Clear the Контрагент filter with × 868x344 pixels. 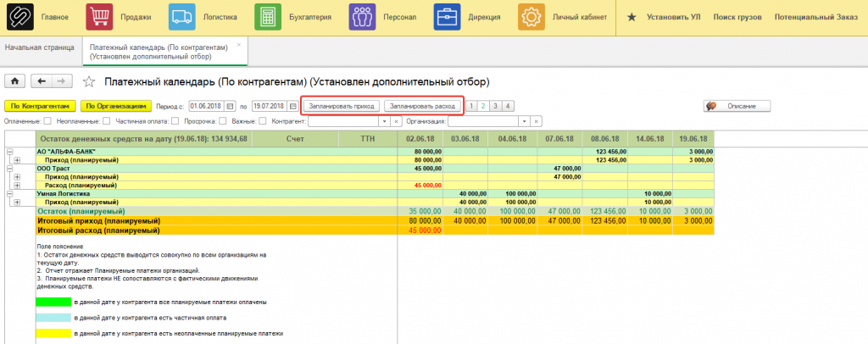(x=397, y=121)
